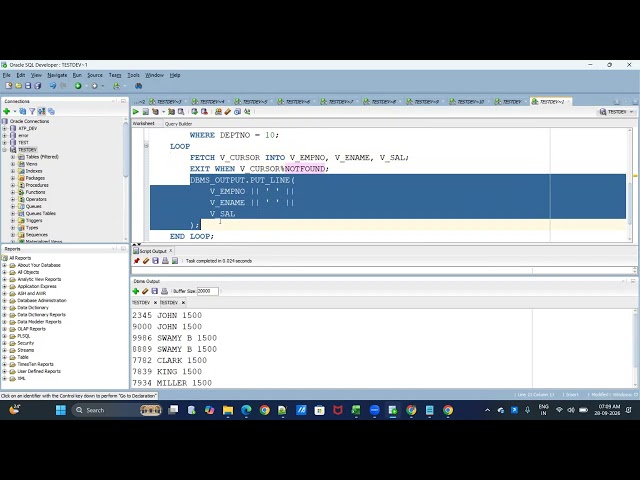The height and width of the screenshot is (480, 640).
Task: Expand the Procedures tree node
Action: pyautogui.click(x=13, y=185)
